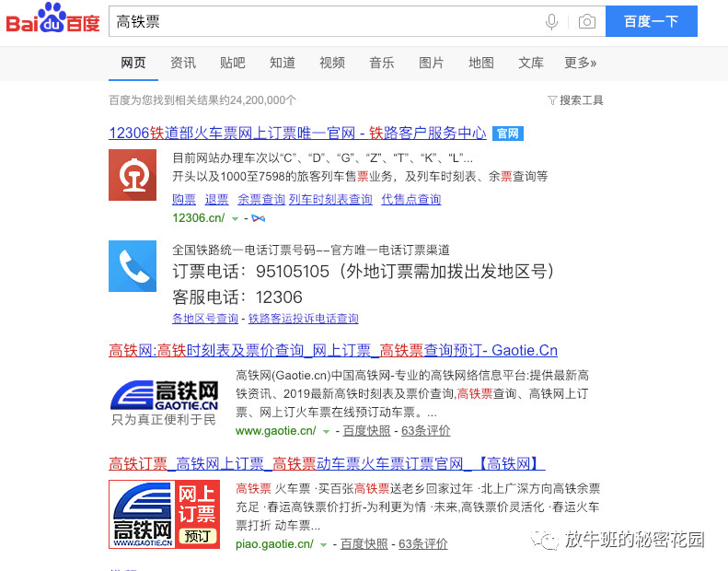Open 百度快照 for www.gaotie.cn

[366, 431]
